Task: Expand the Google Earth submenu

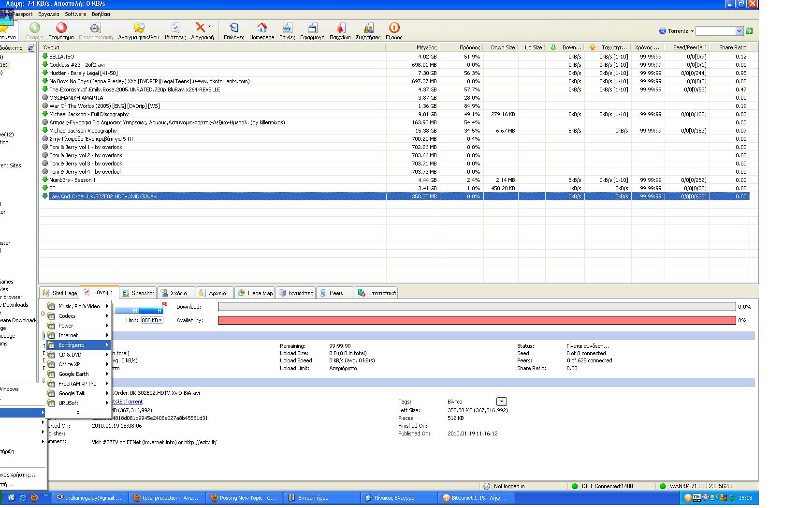Action: (x=79, y=374)
